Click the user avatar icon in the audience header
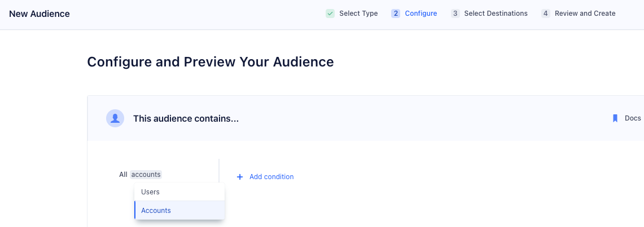Screen dimensions: 644x227 (x=115, y=118)
